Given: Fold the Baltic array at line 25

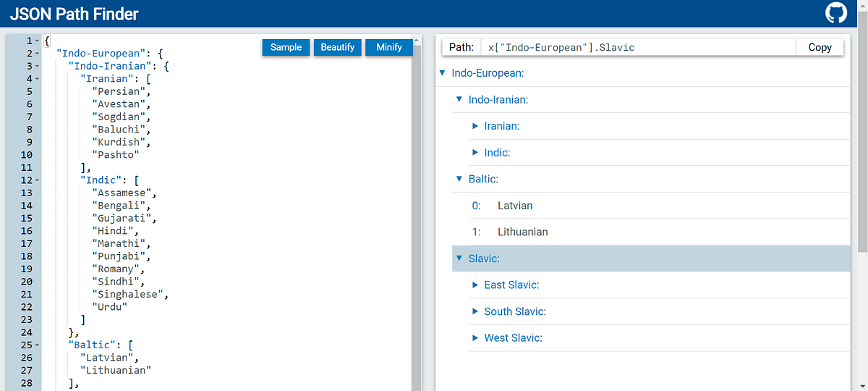Looking at the screenshot, I should 36,345.
